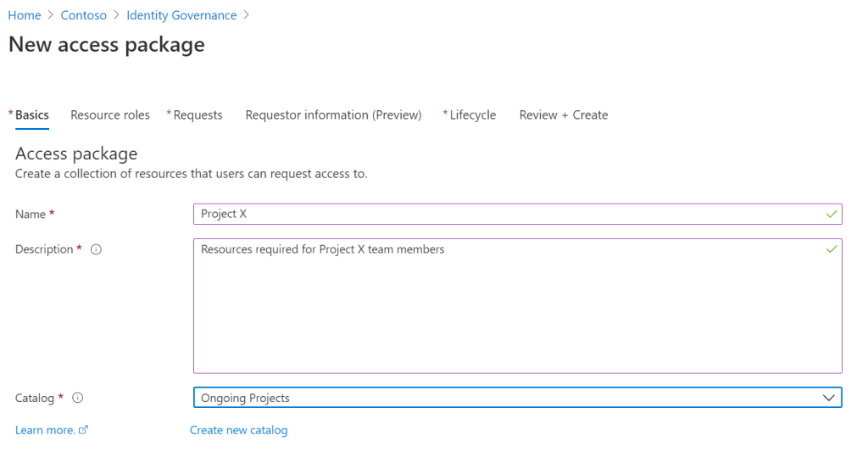Click the Contoso breadcrumb link

tap(83, 15)
